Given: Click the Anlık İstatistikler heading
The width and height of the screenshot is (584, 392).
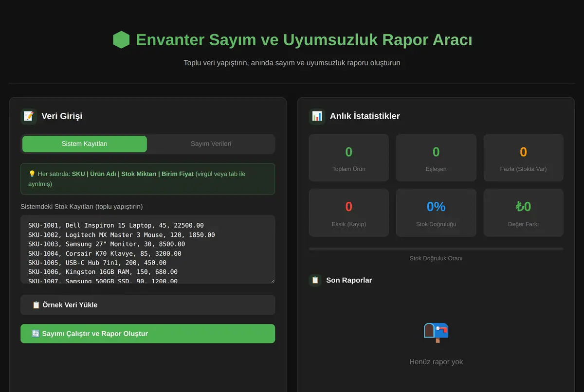Looking at the screenshot, I should point(365,116).
